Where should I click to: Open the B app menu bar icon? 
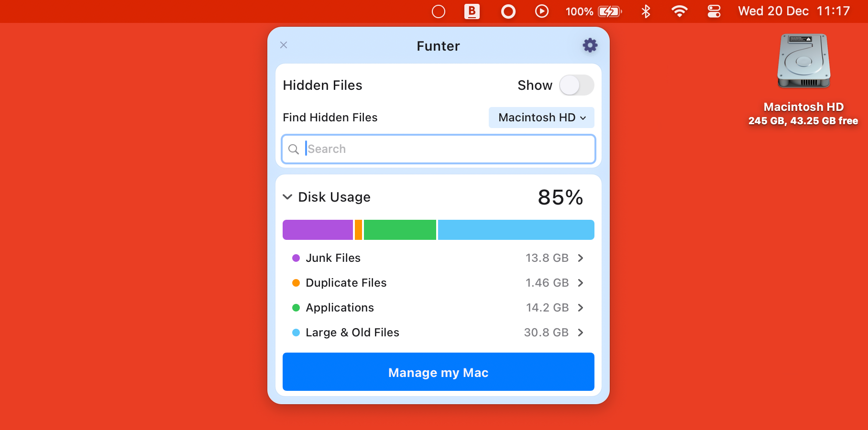472,11
